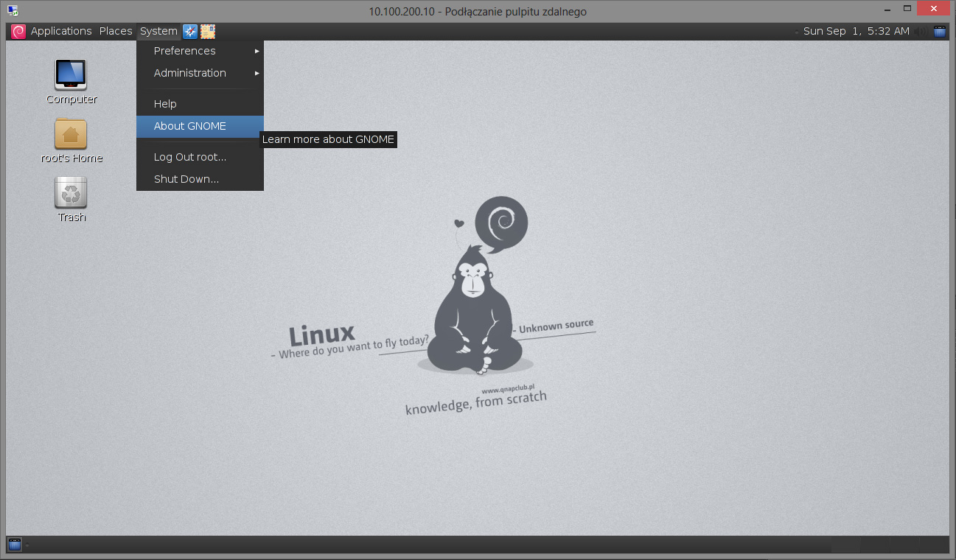Close the remote desktop connection window
The image size is (956, 560).
click(x=932, y=8)
